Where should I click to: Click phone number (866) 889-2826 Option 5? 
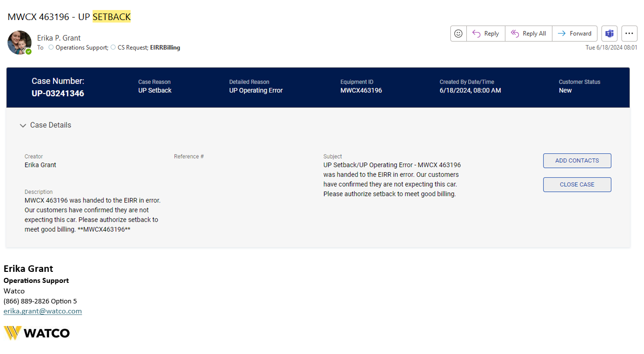[x=40, y=301]
